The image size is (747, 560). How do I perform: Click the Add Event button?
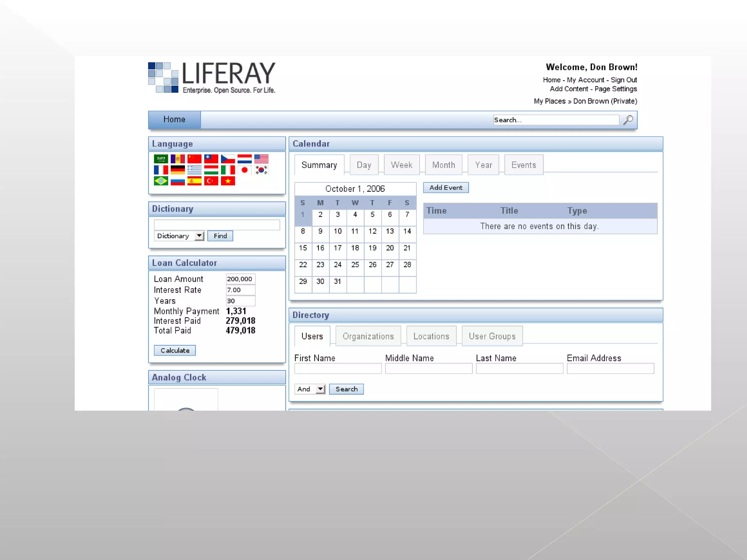(446, 187)
